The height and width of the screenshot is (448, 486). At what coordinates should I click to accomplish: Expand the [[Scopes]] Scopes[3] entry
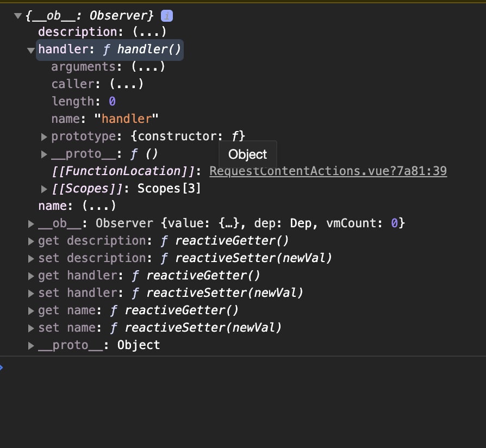44,189
